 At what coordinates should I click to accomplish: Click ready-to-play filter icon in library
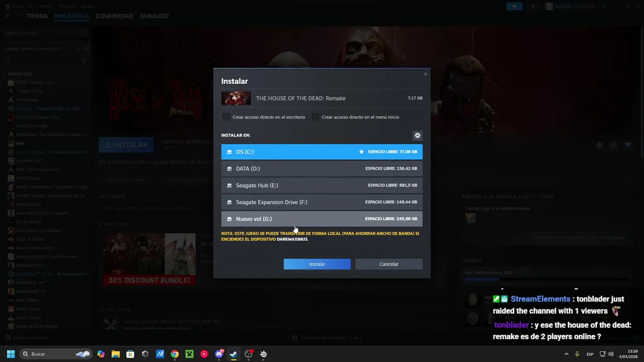[x=87, y=48]
